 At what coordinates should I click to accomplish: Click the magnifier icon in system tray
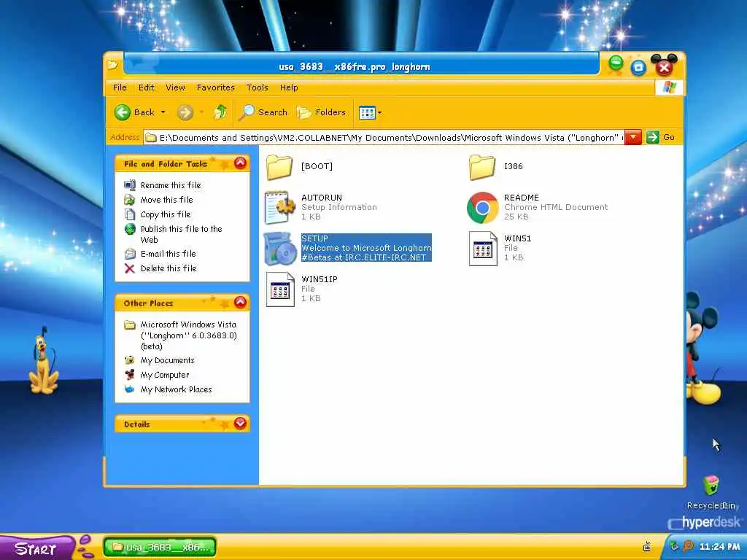tap(687, 546)
